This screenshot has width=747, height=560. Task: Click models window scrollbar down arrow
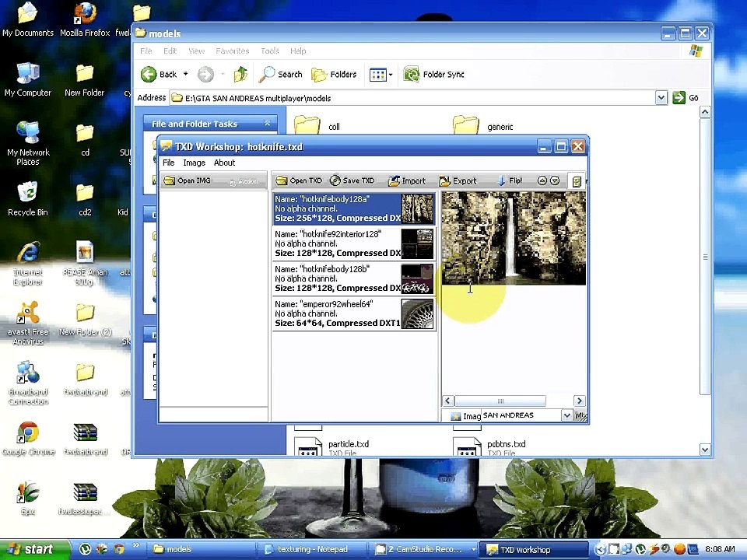[705, 449]
